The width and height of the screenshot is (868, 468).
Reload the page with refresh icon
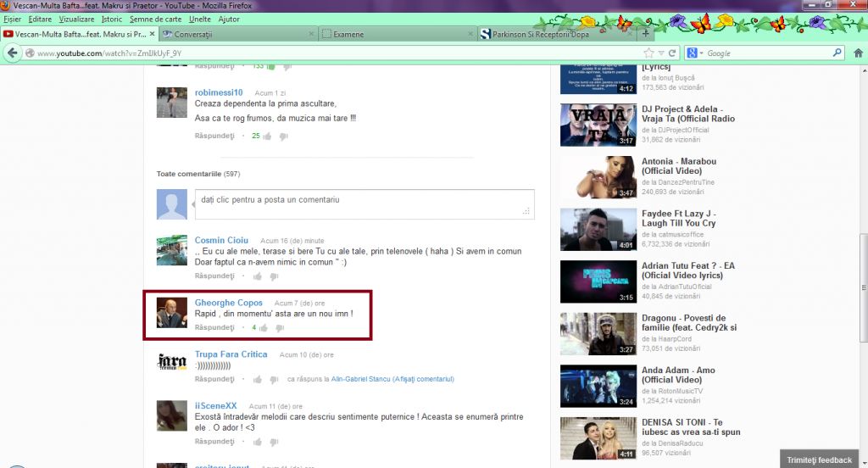[672, 53]
